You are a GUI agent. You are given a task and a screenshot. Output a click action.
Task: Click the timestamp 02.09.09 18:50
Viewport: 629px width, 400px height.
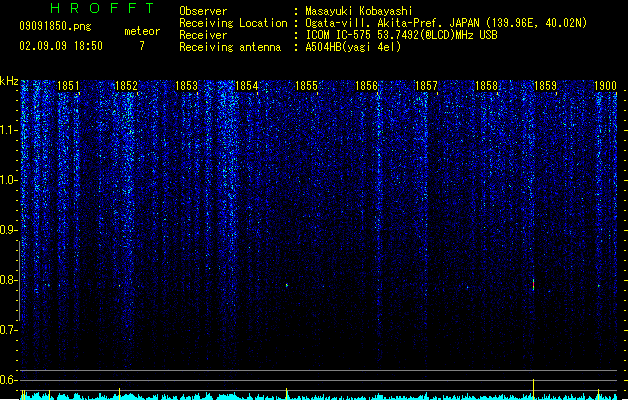pyautogui.click(x=61, y=46)
